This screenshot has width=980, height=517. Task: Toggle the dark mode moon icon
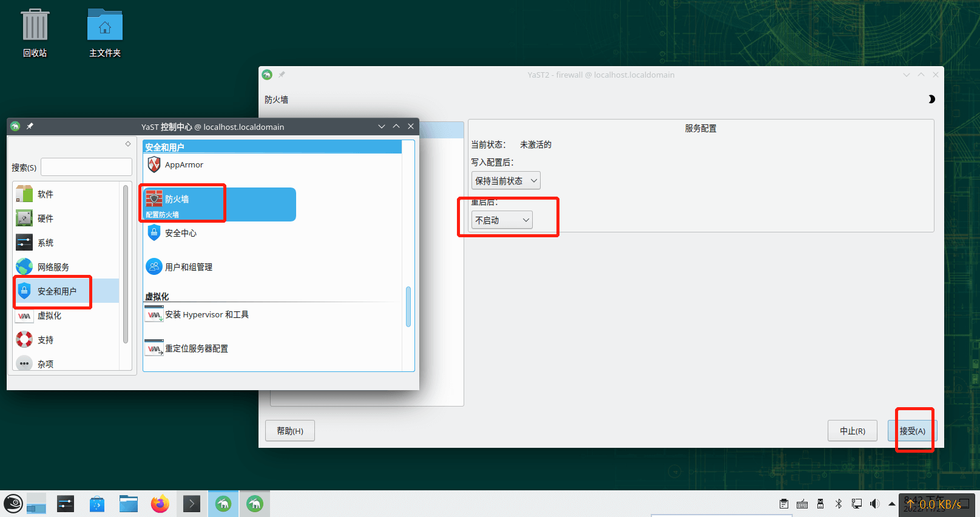click(931, 100)
